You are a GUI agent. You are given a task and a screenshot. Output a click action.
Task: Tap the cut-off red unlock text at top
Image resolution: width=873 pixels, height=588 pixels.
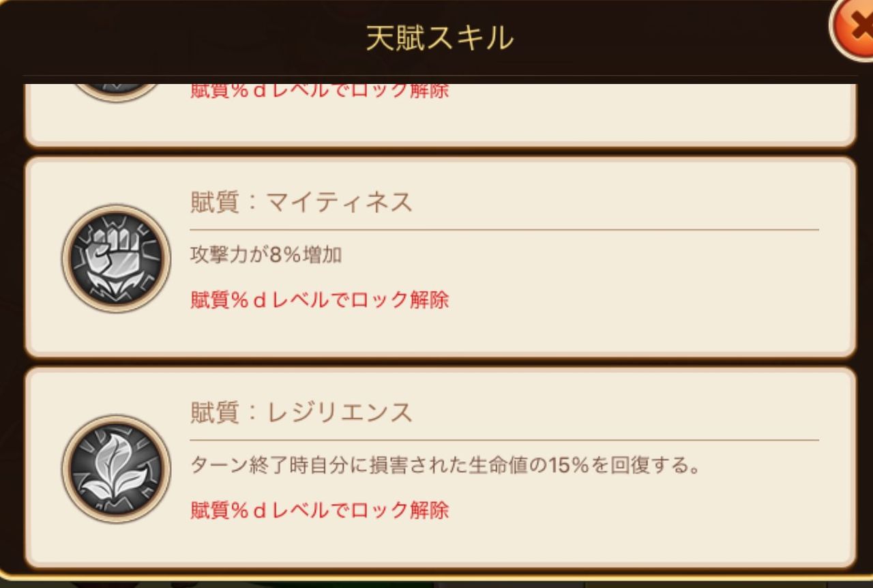point(319,91)
